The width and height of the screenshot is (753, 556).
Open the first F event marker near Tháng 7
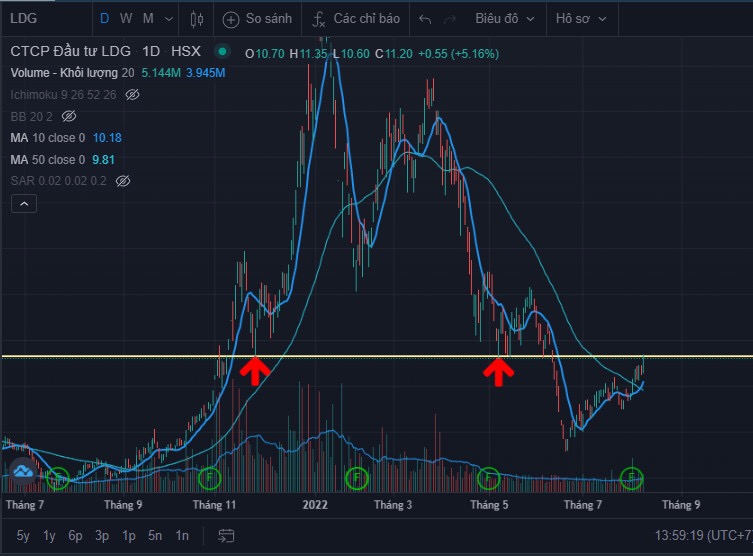pos(58,478)
